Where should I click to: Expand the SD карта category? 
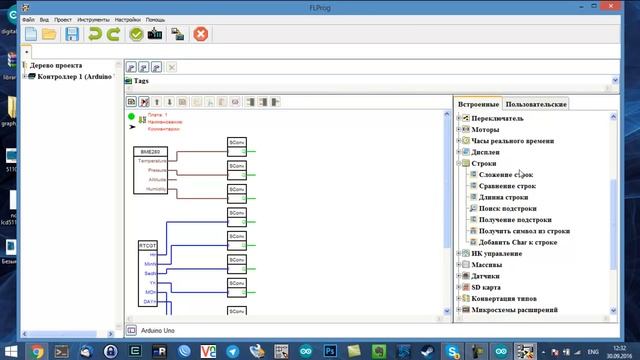pyautogui.click(x=458, y=287)
